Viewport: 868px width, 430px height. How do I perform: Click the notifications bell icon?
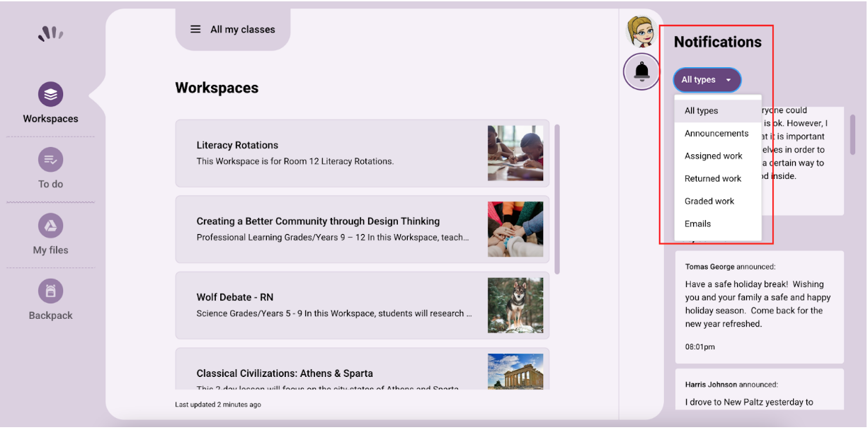pos(641,71)
